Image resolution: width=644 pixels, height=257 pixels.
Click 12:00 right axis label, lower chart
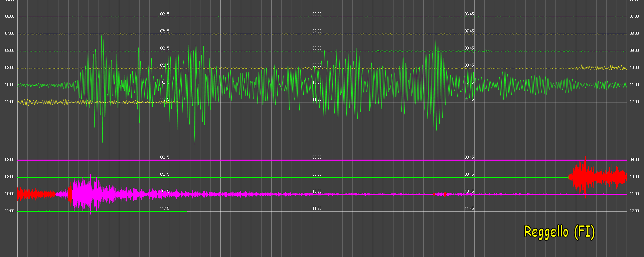[634, 211]
